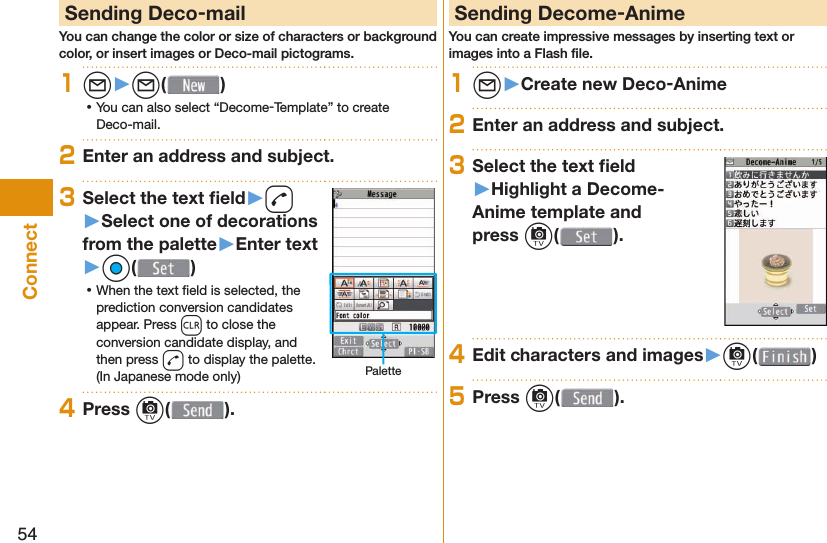The width and height of the screenshot is (827, 543).
Task: Pick the text alignment palette icon
Action: click(364, 294)
